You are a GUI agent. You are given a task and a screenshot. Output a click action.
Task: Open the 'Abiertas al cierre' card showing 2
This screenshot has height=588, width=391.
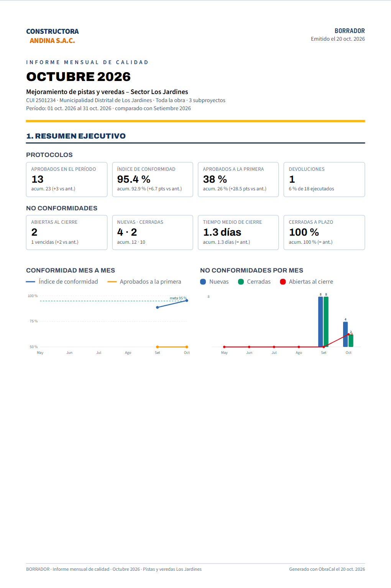point(67,233)
